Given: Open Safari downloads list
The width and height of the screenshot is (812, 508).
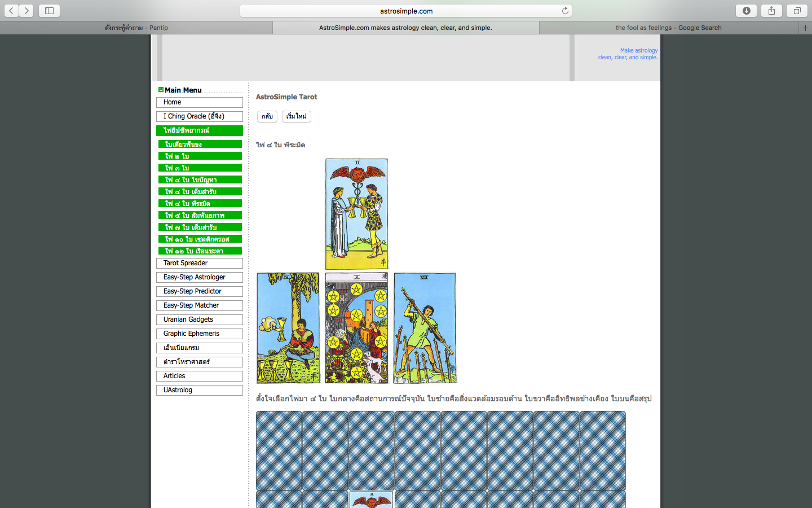Looking at the screenshot, I should click(x=746, y=11).
